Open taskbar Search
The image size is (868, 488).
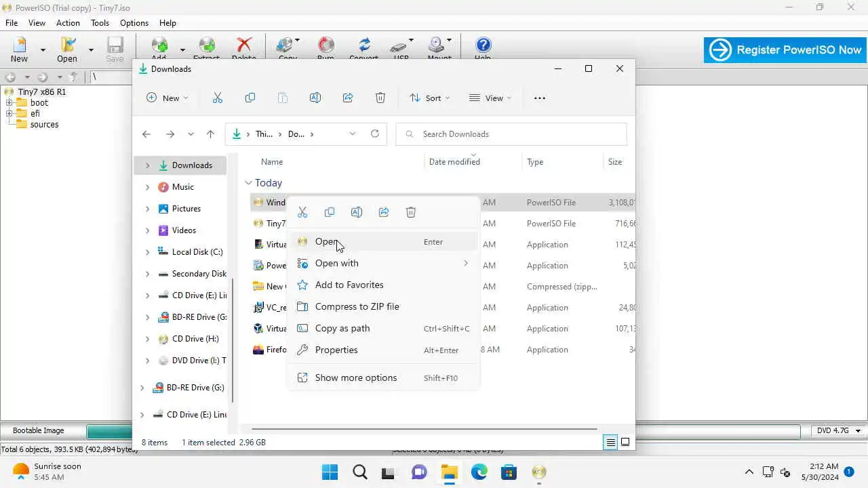(360, 472)
